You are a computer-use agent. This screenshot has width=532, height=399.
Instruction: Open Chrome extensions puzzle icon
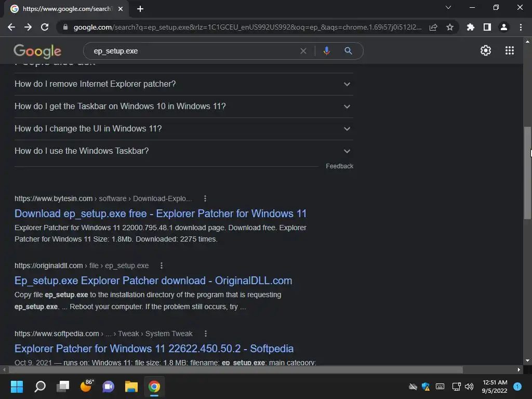470,27
